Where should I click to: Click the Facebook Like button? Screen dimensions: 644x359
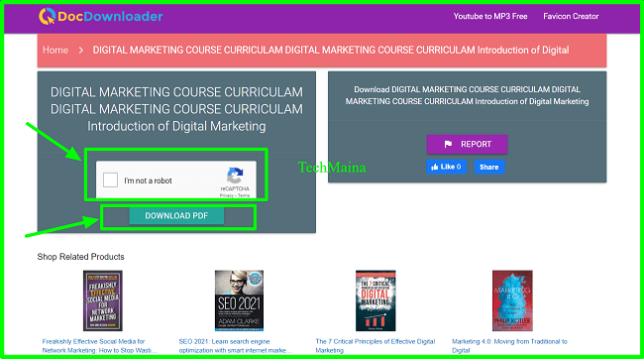coord(447,167)
